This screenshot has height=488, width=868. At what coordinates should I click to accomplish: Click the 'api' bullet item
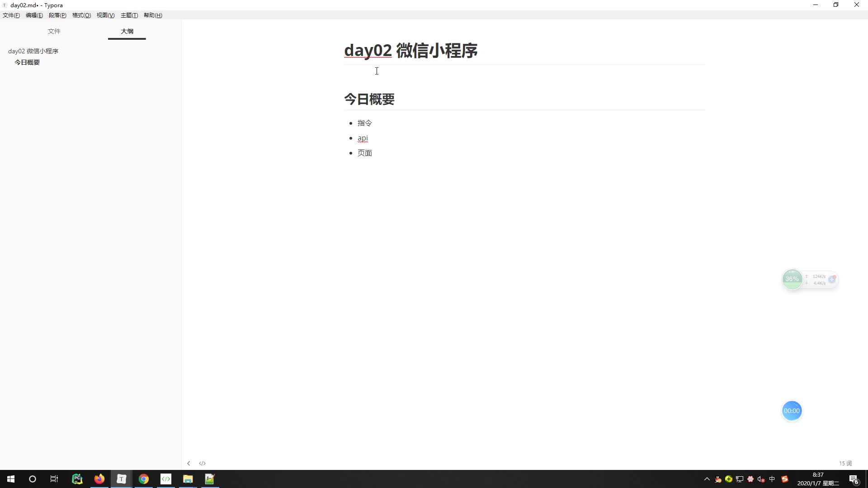point(363,138)
